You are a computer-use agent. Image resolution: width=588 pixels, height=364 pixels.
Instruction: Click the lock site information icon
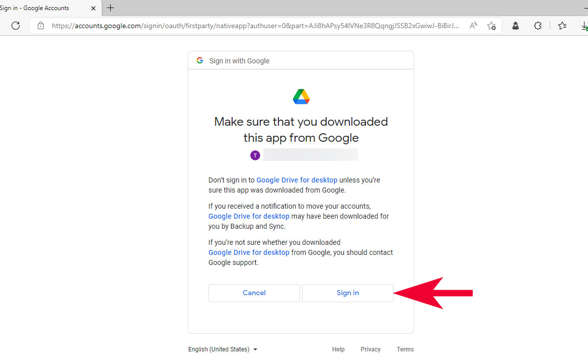click(x=40, y=26)
